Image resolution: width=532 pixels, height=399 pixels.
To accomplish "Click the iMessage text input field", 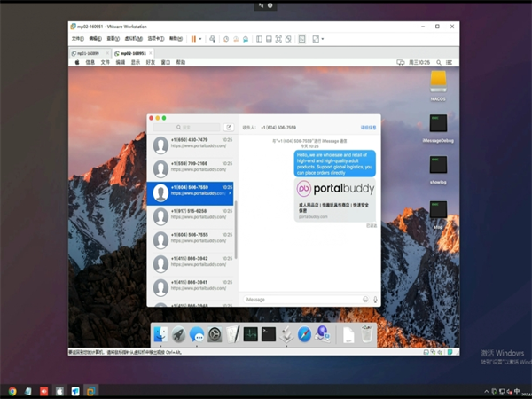I will point(300,299).
